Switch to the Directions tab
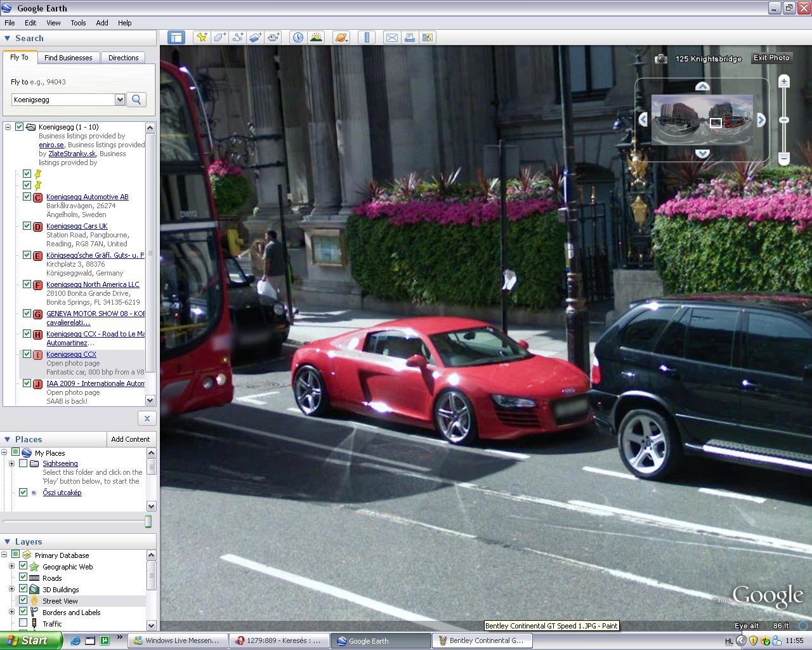The width and height of the screenshot is (812, 650). click(123, 58)
